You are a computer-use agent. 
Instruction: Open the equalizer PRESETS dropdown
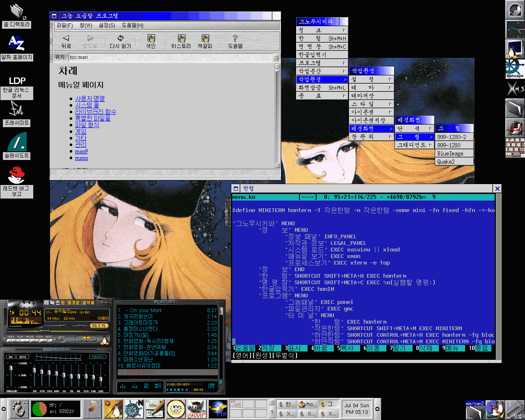pos(98,357)
